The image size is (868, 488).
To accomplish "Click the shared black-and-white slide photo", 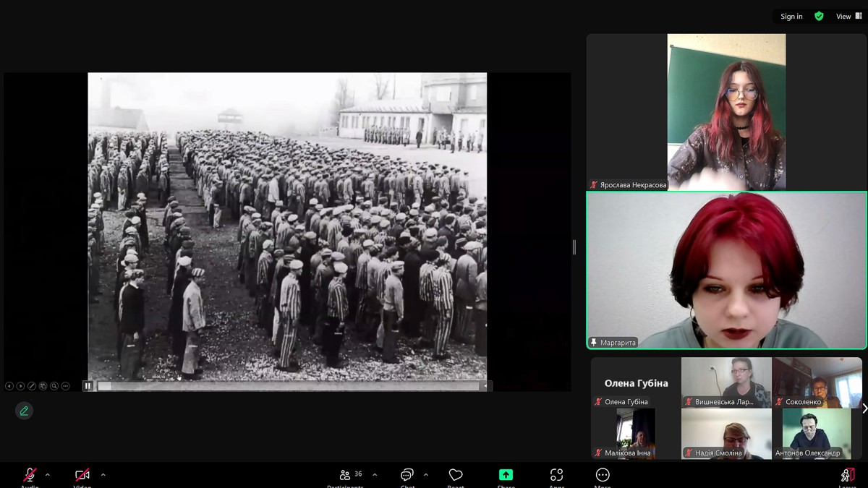I will pyautogui.click(x=287, y=226).
